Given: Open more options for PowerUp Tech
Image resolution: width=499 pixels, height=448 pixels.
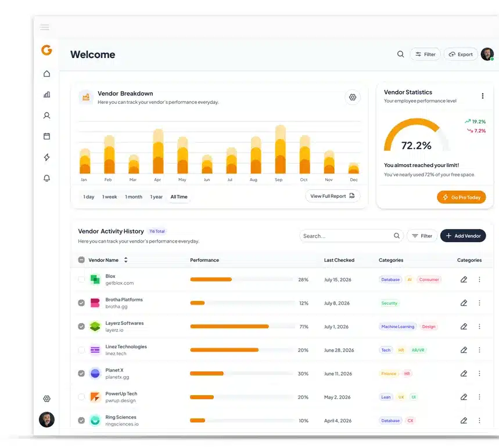Looking at the screenshot, I should [x=479, y=397].
